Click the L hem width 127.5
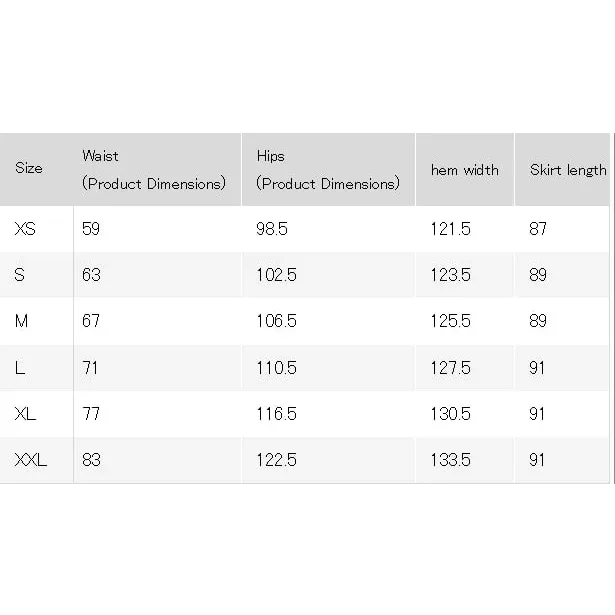The height and width of the screenshot is (615, 615). 450,368
